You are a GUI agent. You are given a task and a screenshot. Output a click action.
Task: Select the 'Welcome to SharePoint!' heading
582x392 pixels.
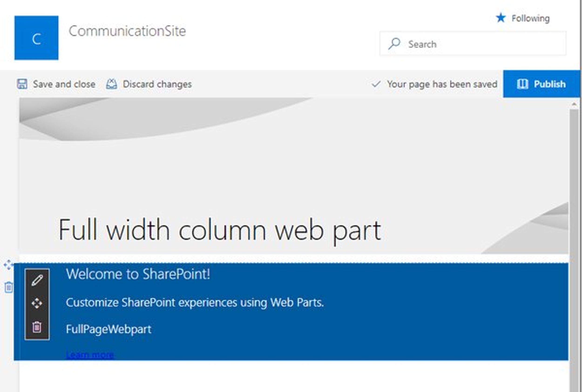click(x=138, y=274)
